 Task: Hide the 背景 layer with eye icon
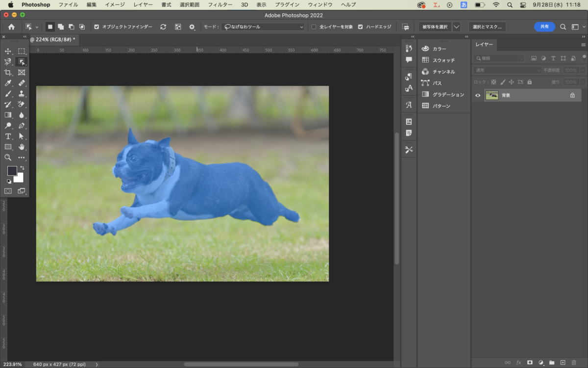(x=478, y=96)
